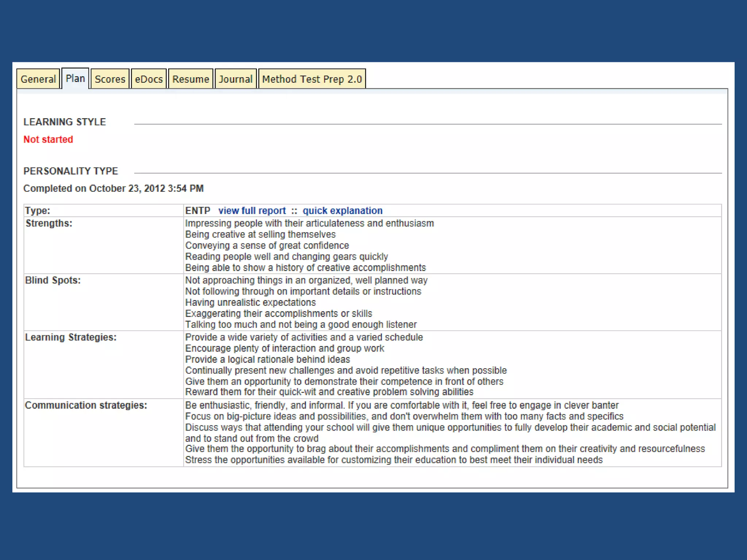Screen dimensions: 747x560
Task: Click the Having unrealistic expectations line
Action: click(250, 302)
